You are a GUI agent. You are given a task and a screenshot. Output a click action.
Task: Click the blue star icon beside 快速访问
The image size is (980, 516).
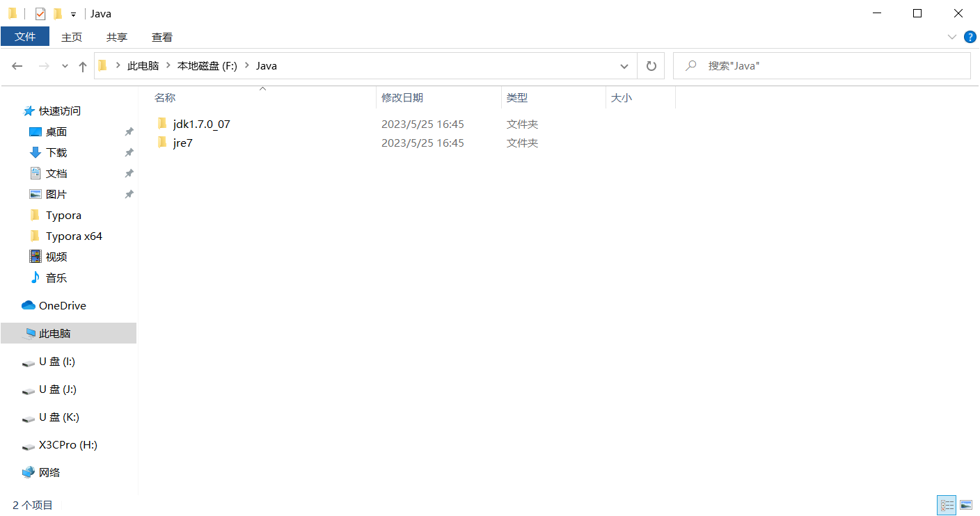click(x=29, y=111)
